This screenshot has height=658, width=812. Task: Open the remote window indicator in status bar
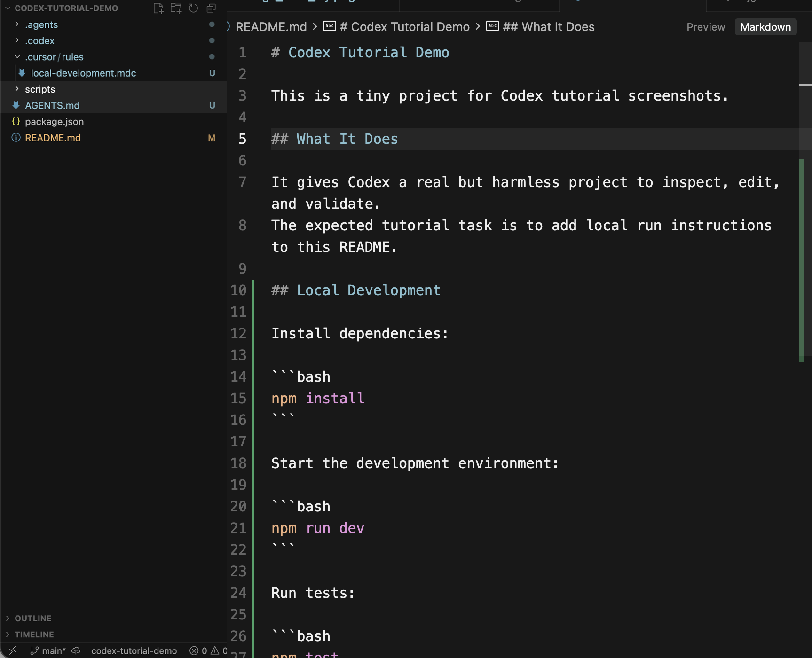tap(13, 650)
